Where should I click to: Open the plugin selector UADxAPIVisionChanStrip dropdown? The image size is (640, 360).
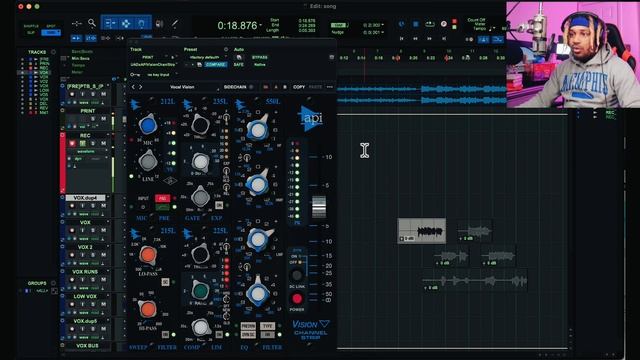(x=154, y=64)
